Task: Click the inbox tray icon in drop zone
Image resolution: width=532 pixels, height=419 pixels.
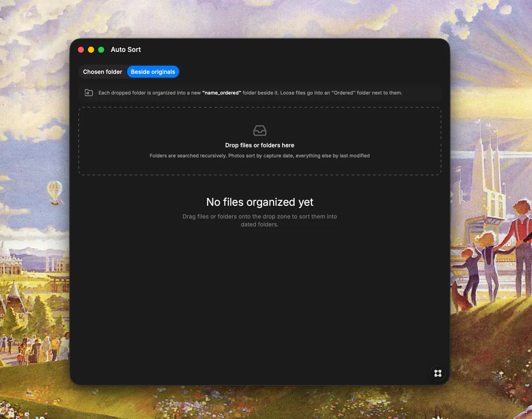Action: 260,131
